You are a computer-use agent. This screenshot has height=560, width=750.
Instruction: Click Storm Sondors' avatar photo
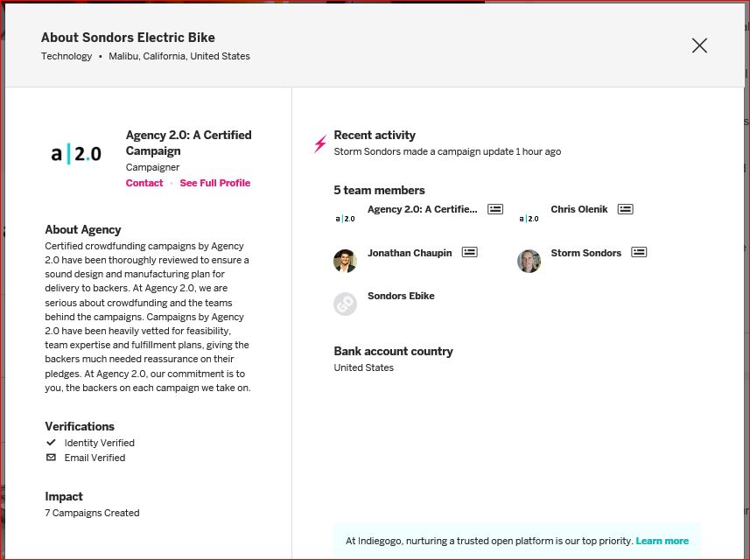click(x=529, y=261)
